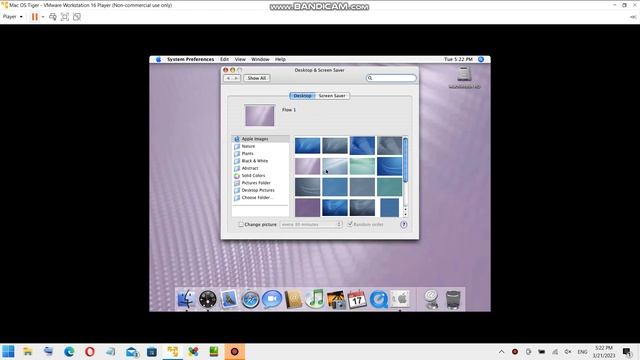Click Choose Folder... in the list

tap(260, 198)
